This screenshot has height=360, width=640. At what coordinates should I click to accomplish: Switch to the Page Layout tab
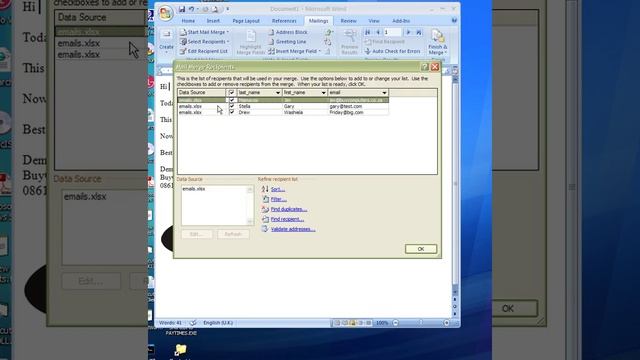click(246, 21)
